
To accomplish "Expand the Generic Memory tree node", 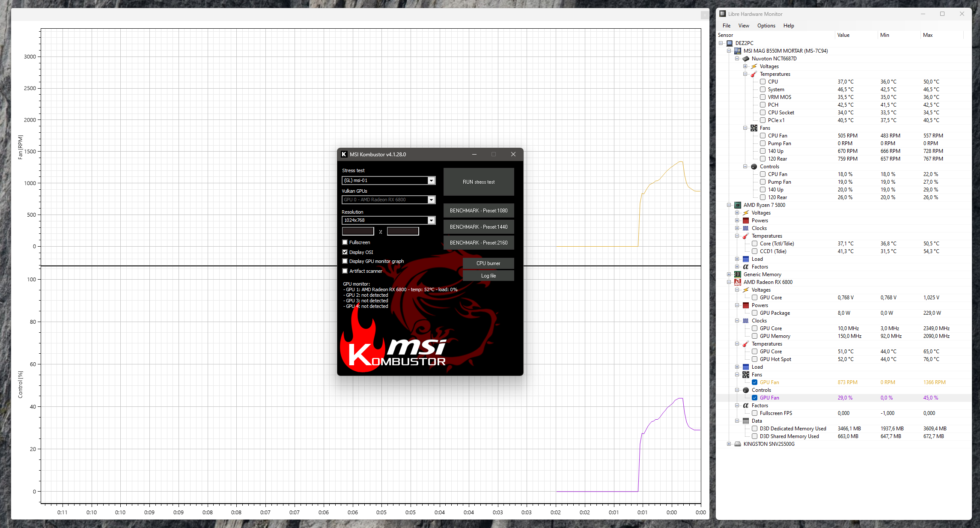I will pos(729,274).
